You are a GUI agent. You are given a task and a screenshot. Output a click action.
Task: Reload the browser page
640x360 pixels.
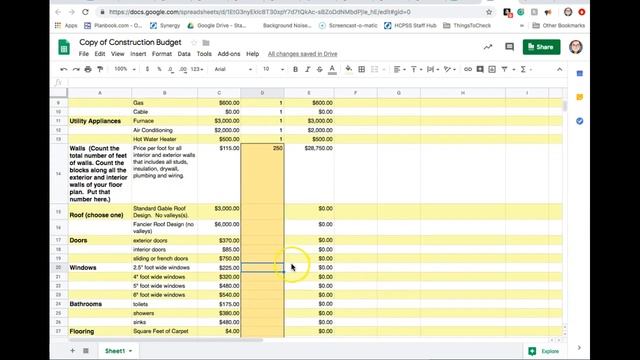point(85,12)
